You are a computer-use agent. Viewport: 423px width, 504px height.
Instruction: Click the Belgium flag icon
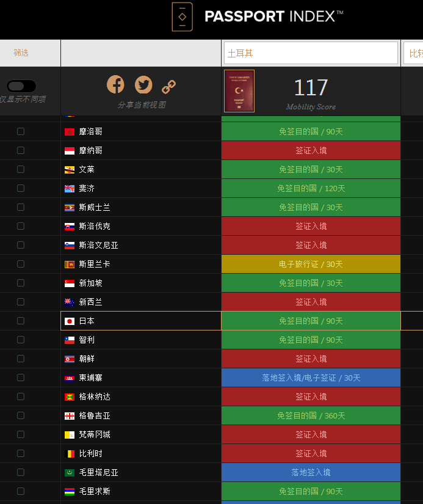[x=70, y=454]
